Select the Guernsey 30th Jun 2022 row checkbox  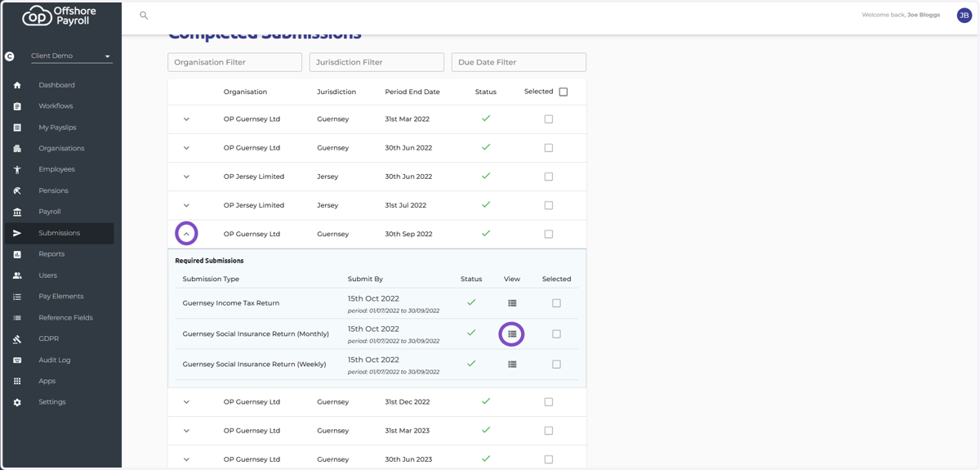549,148
